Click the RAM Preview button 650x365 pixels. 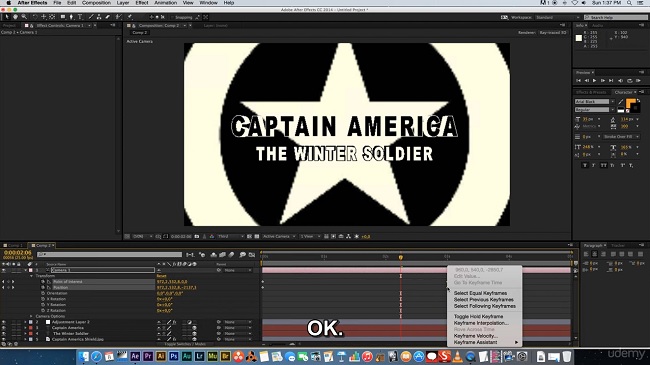638,80
